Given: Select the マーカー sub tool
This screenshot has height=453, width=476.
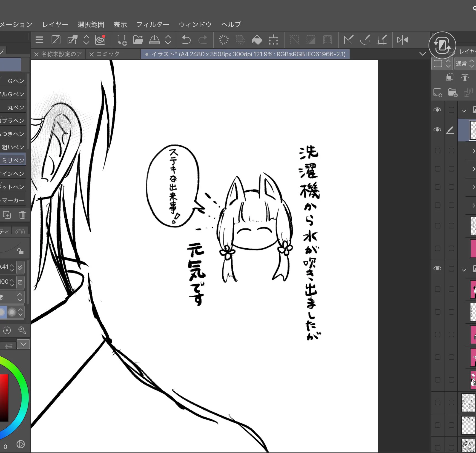Looking at the screenshot, I should (13, 200).
